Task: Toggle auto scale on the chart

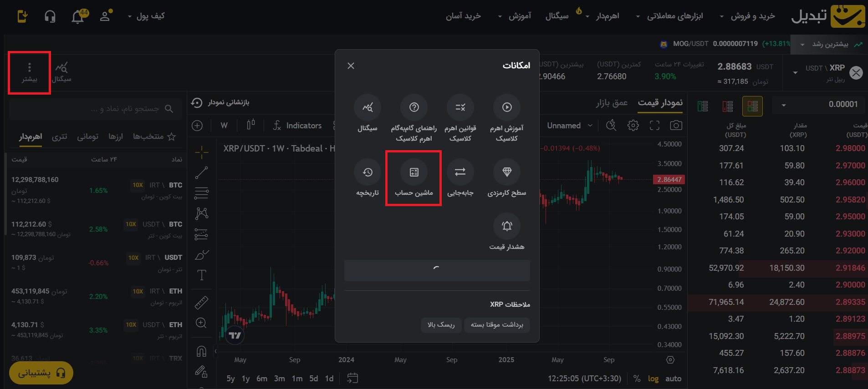Action: [673, 379]
